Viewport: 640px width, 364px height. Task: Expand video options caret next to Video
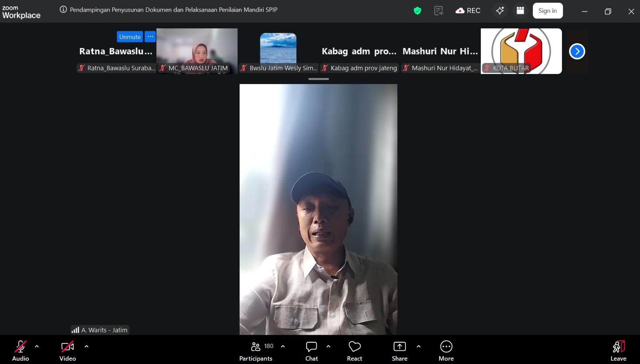pos(86,346)
